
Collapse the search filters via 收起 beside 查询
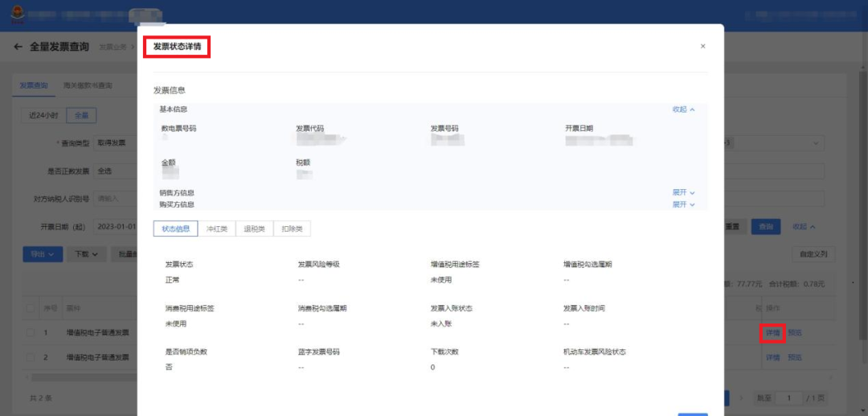tap(804, 227)
